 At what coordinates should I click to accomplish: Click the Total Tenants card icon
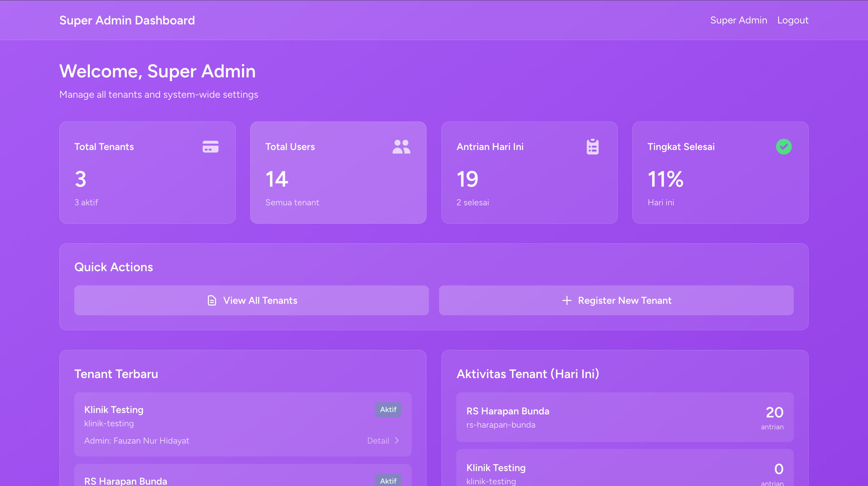210,147
